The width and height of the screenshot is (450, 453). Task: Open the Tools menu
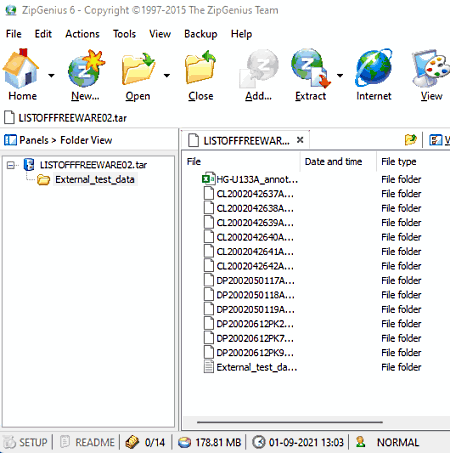pyautogui.click(x=124, y=34)
